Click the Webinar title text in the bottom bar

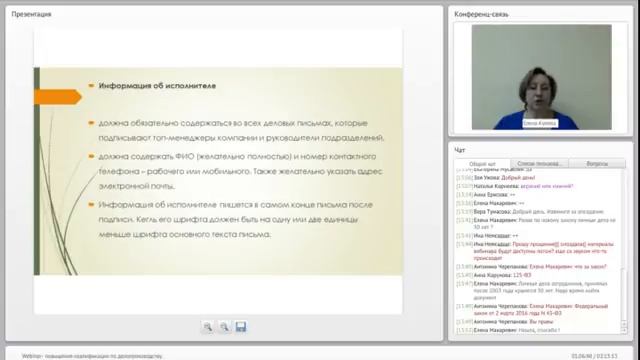[92, 356]
